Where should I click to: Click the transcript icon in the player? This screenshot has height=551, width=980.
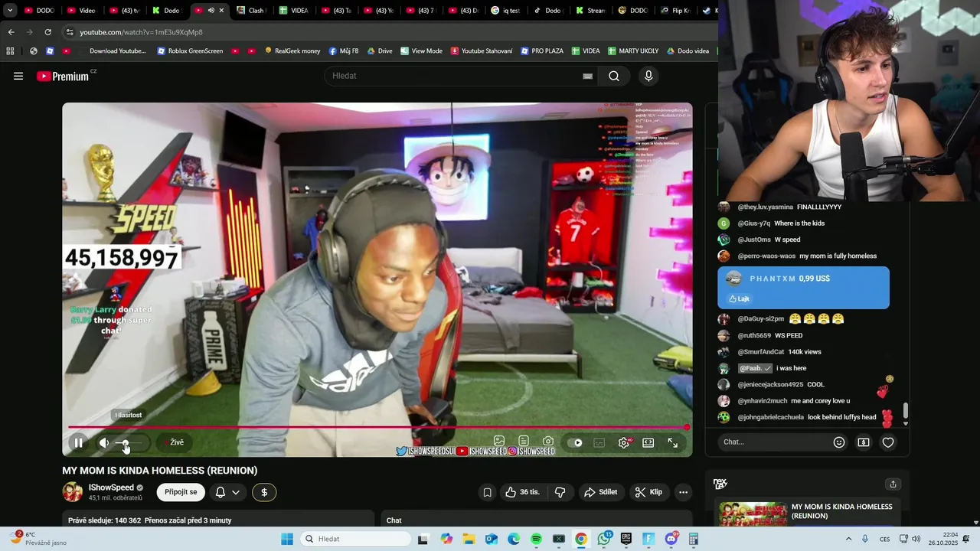click(524, 441)
